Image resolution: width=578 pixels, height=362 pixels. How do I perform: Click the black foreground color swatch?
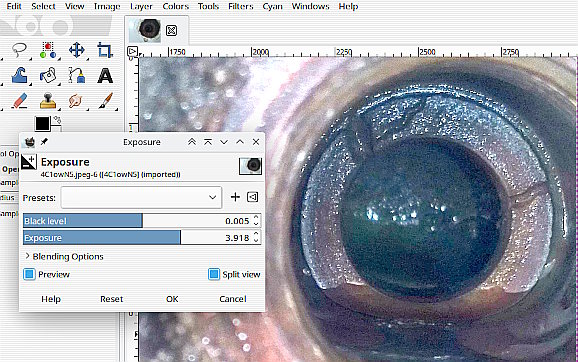42,124
